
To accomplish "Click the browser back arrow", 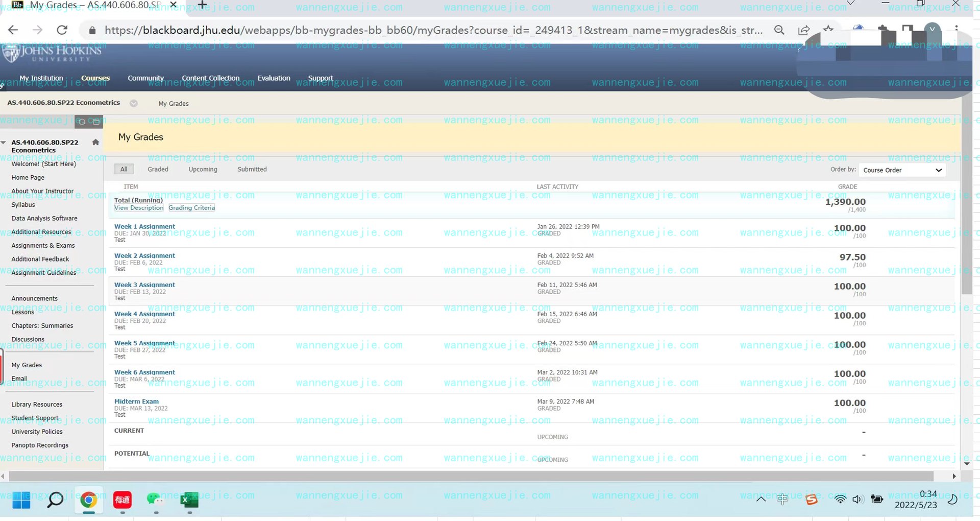I will point(13,30).
